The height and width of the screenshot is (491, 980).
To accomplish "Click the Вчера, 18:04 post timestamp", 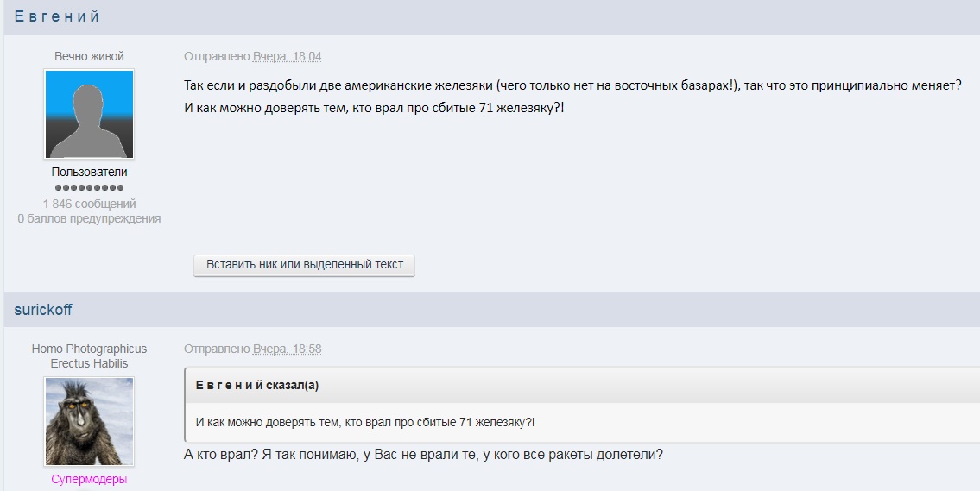I will tap(287, 56).
